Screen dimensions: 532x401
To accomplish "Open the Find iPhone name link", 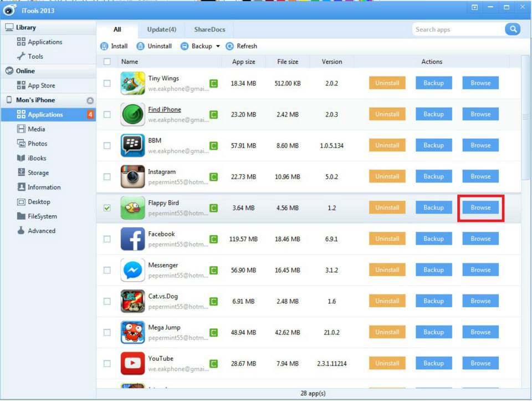I will point(165,109).
